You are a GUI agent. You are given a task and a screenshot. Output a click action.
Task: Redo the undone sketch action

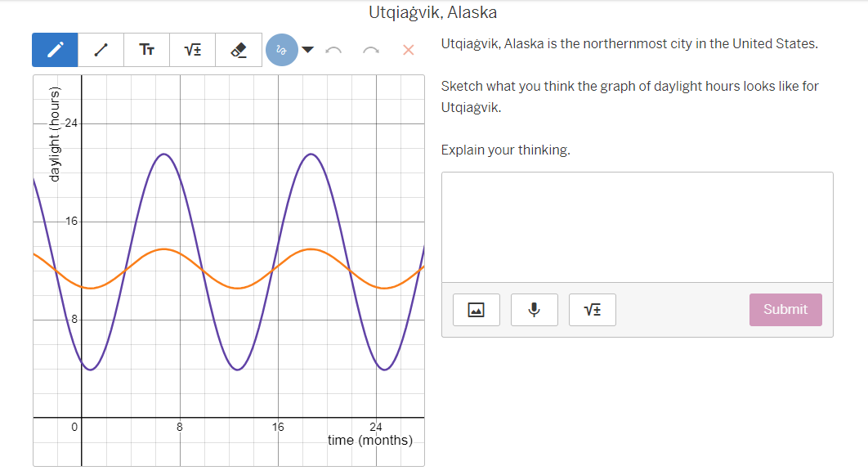(369, 50)
